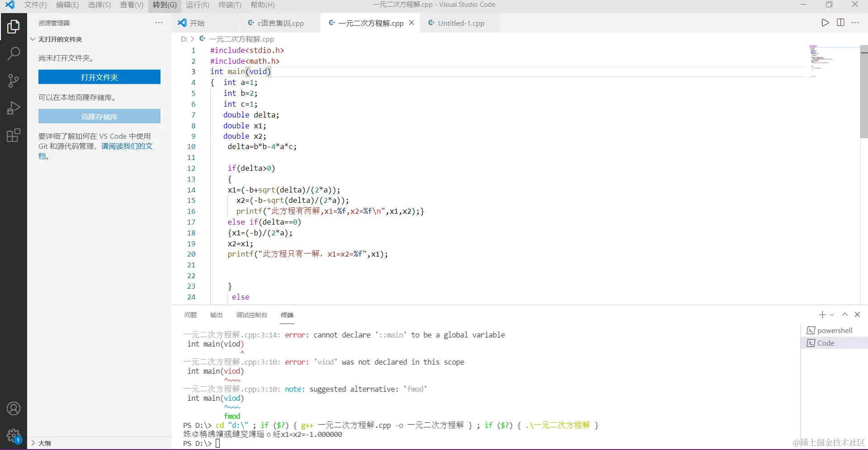
Task: Switch to the 开始 welcome tab
Action: tap(196, 23)
